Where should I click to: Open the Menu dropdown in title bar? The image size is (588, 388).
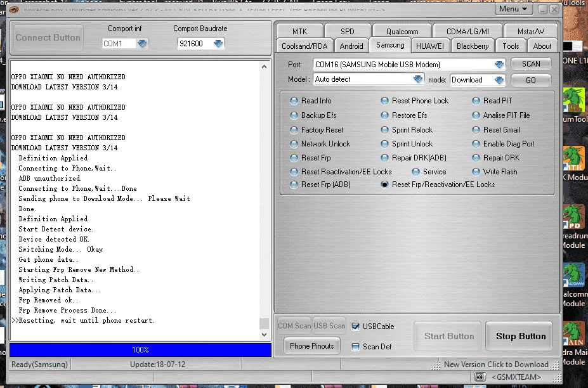coord(513,9)
